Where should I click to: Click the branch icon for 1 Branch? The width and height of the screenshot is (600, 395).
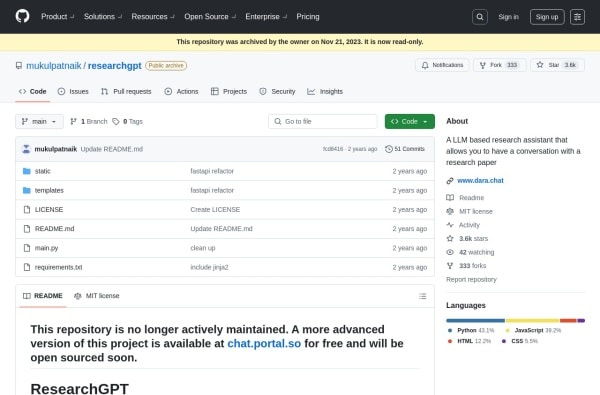point(73,122)
